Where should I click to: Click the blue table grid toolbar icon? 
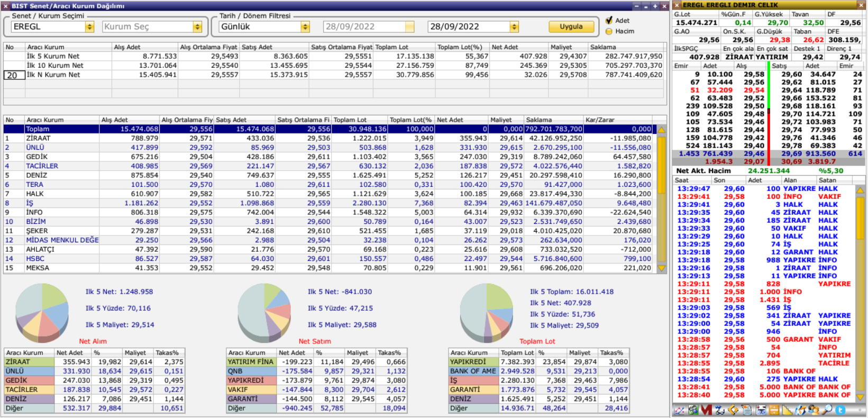761,410
